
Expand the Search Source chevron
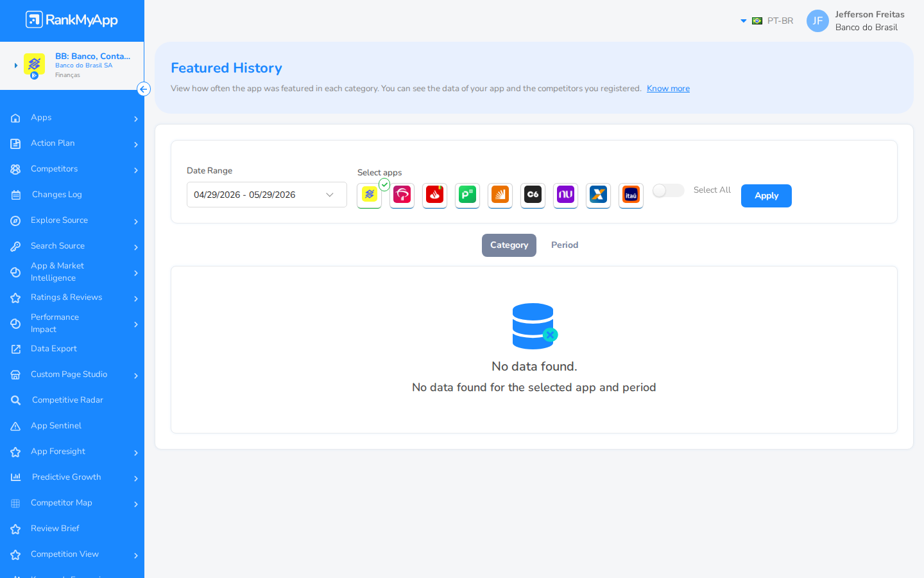[136, 247]
